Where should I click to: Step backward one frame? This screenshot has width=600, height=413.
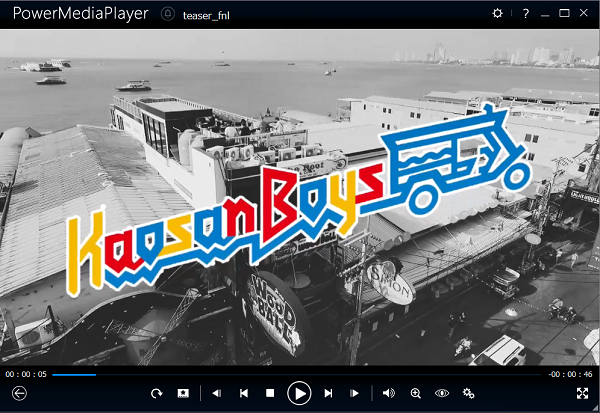click(217, 393)
